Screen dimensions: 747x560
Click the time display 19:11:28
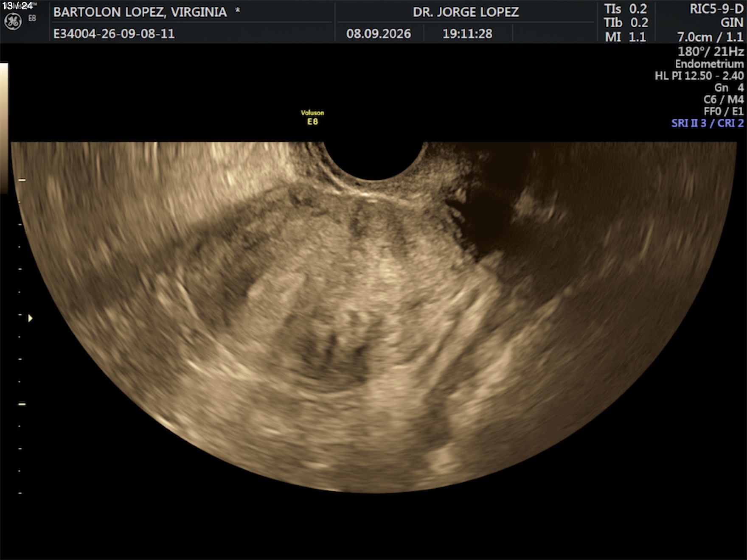(467, 34)
